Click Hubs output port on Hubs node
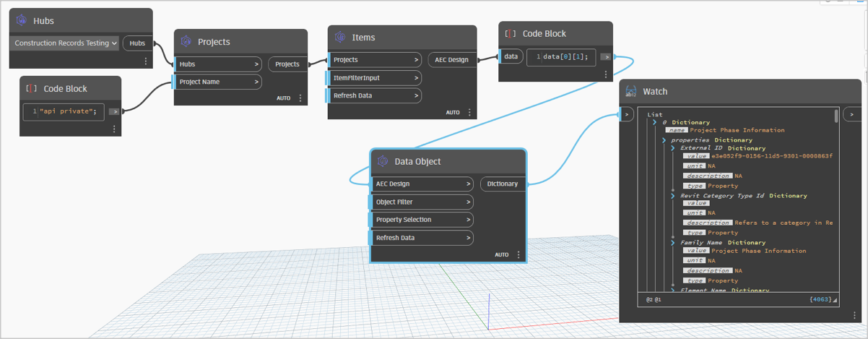Screen dimensions: 868x339 (x=137, y=43)
